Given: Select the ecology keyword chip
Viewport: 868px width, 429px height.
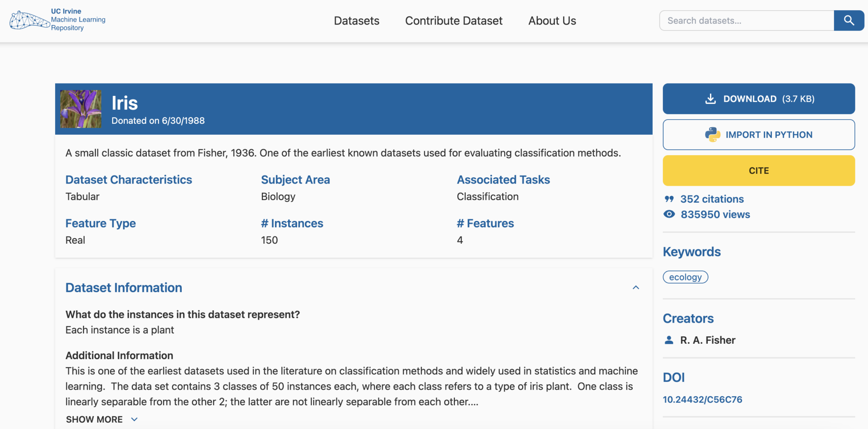Looking at the screenshot, I should coord(685,277).
